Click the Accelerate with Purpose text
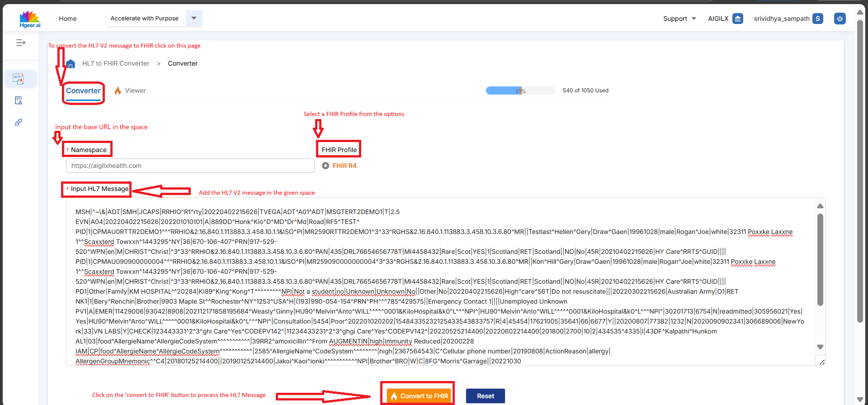Screen dimensions: 868x405 pos(145,19)
